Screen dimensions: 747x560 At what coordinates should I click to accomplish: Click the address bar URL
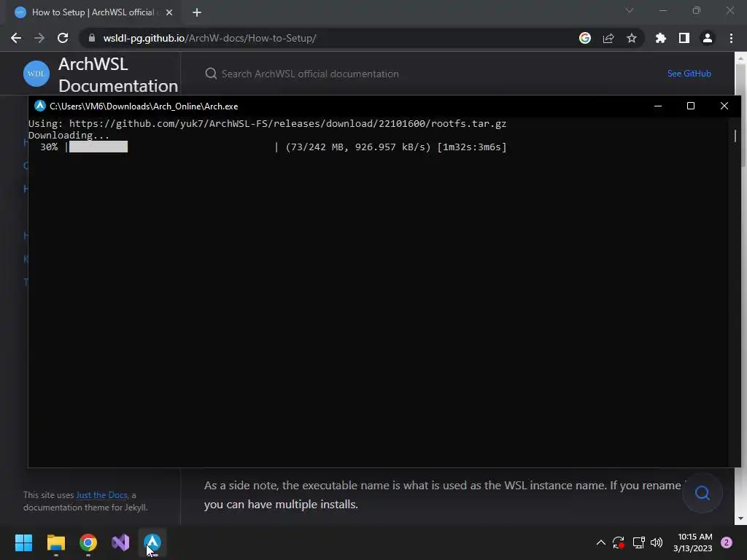tap(209, 38)
